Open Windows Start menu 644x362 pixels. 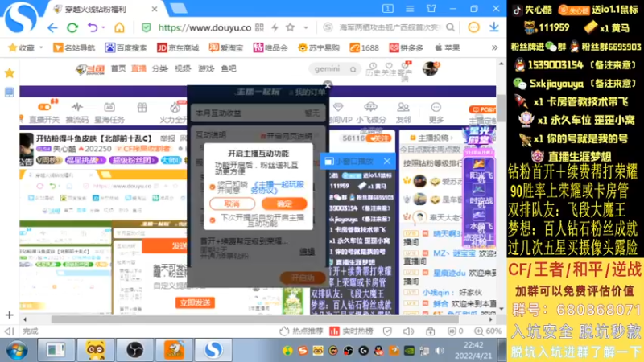pyautogui.click(x=16, y=350)
